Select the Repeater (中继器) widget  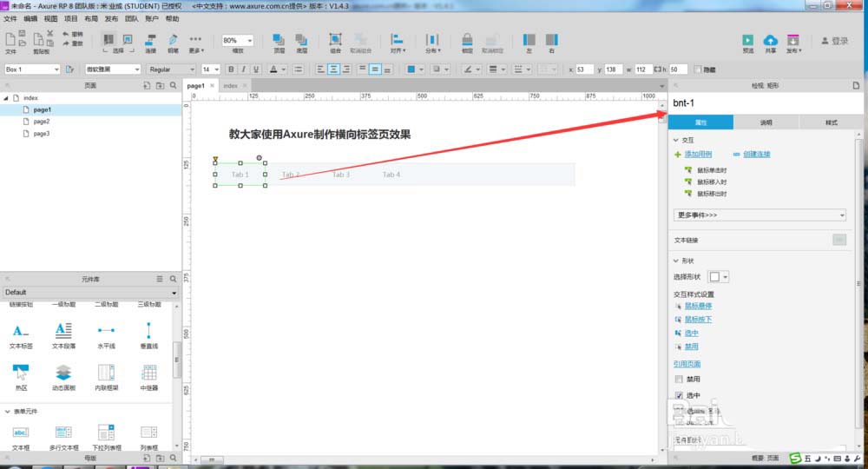[149, 378]
